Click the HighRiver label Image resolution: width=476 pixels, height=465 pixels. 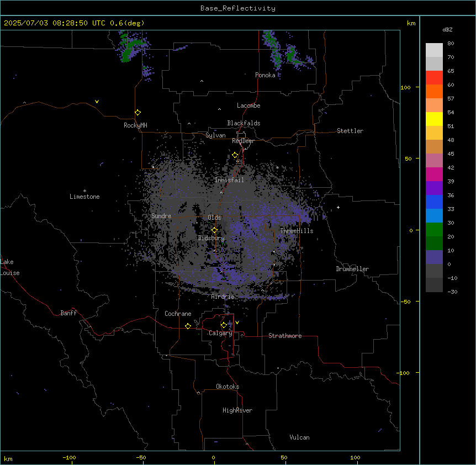coord(237,410)
